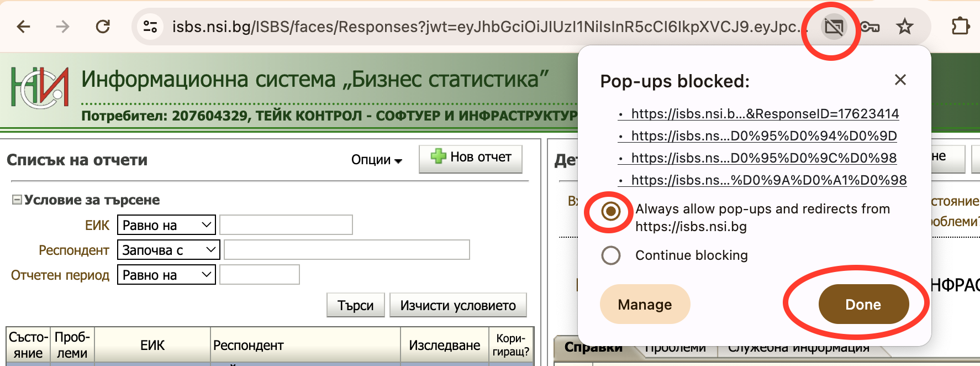
Task: Open blocked link ending D0%95%D0%94%D0%9D
Action: pyautogui.click(x=764, y=136)
